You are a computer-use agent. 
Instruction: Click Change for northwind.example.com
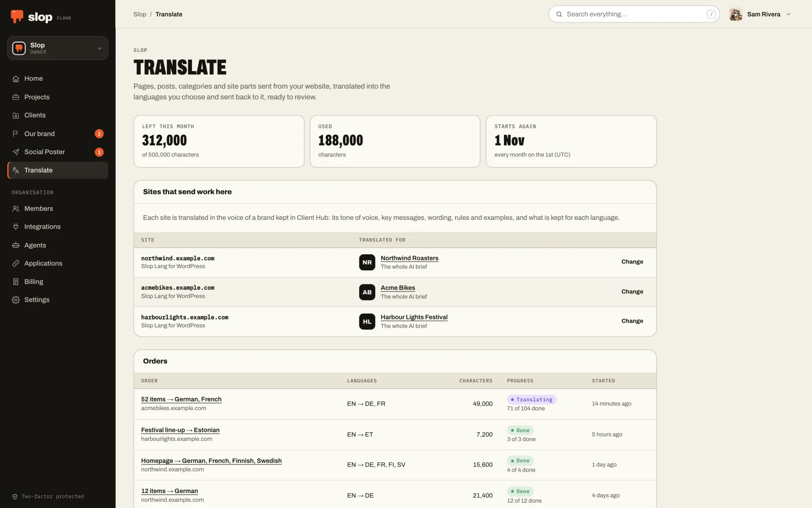coord(632,262)
